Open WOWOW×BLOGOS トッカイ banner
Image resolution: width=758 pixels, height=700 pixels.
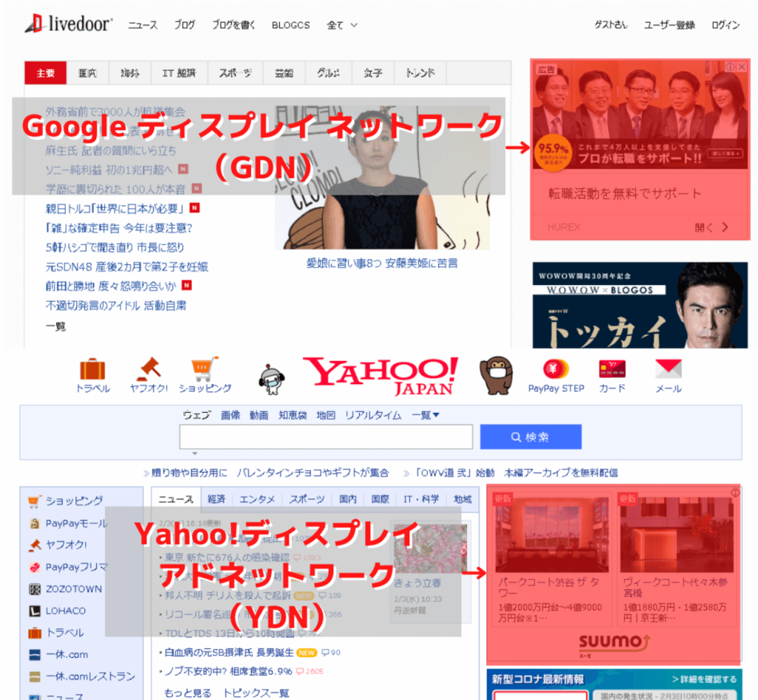[x=640, y=305]
